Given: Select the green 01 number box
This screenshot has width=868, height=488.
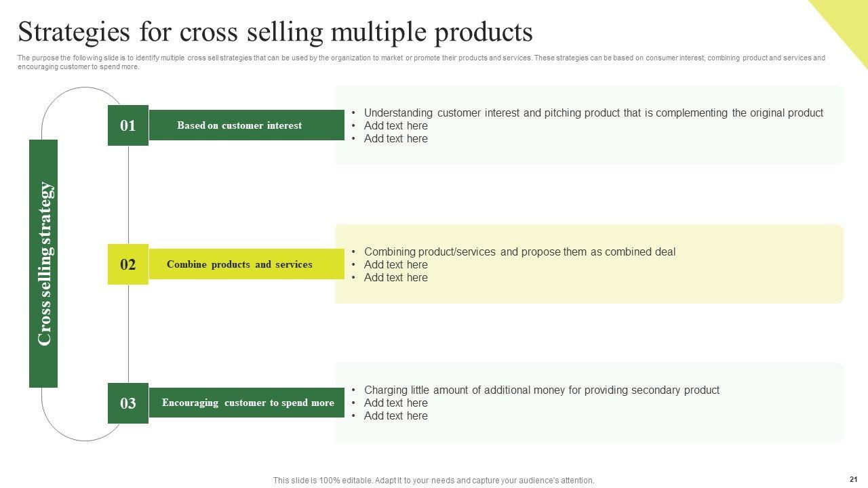Looking at the screenshot, I should click(x=127, y=125).
